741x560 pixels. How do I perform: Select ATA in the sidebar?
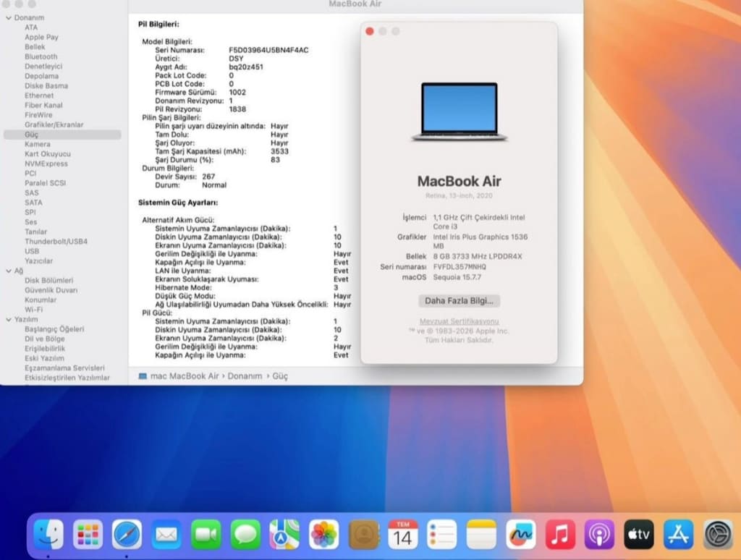coord(31,27)
